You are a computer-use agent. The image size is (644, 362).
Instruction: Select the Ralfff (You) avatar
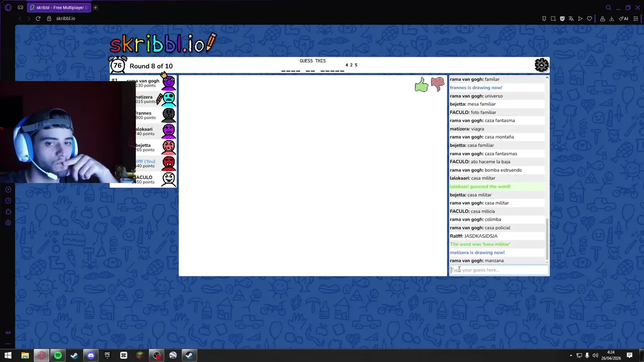(x=169, y=163)
